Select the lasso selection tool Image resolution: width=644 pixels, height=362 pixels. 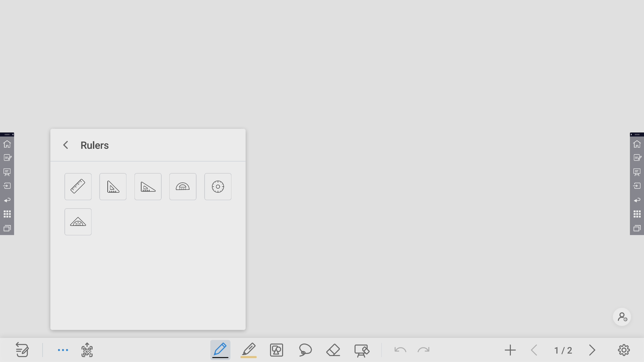[x=305, y=350]
